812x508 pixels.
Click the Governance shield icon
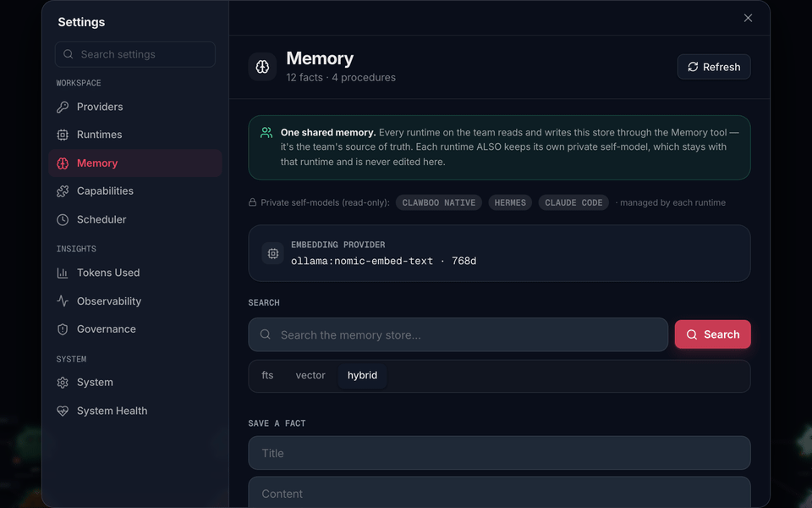click(62, 329)
